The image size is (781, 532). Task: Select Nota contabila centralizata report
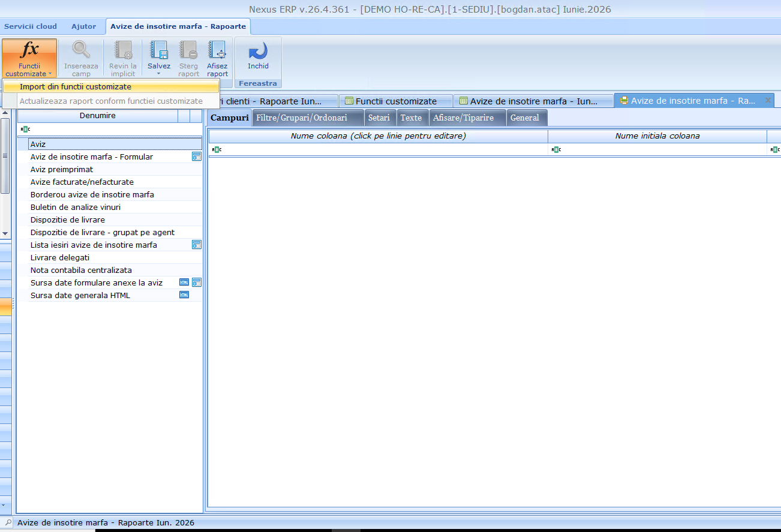point(81,270)
